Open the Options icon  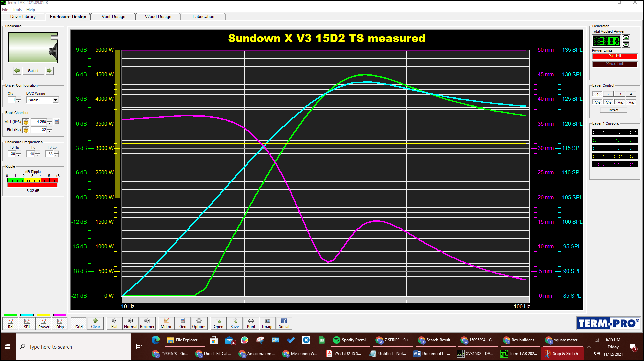(199, 323)
